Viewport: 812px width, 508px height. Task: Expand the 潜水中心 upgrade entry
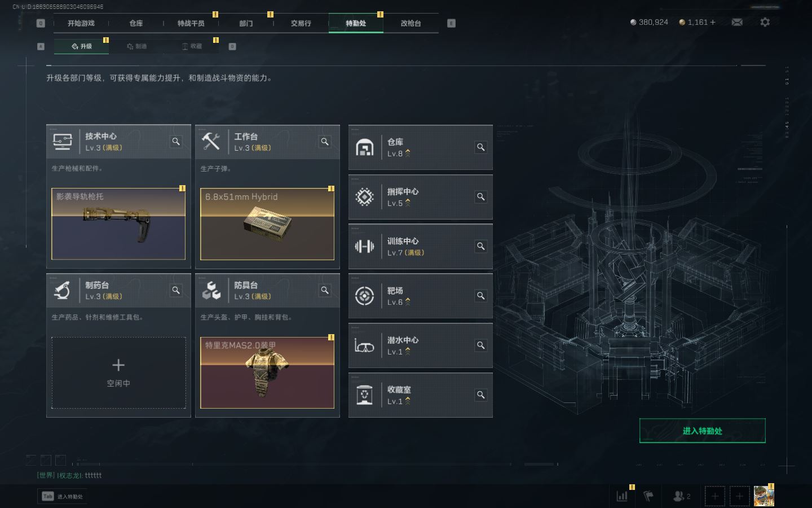pyautogui.click(x=421, y=345)
